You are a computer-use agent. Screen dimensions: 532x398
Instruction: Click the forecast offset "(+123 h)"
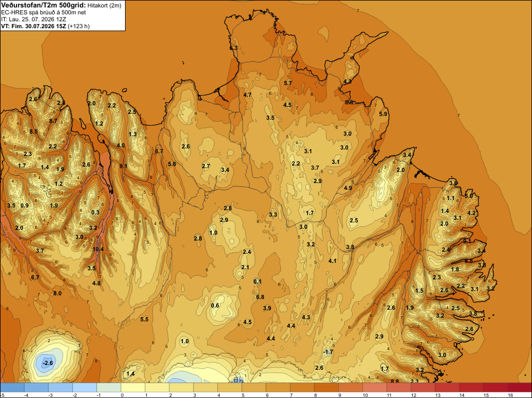(x=79, y=26)
